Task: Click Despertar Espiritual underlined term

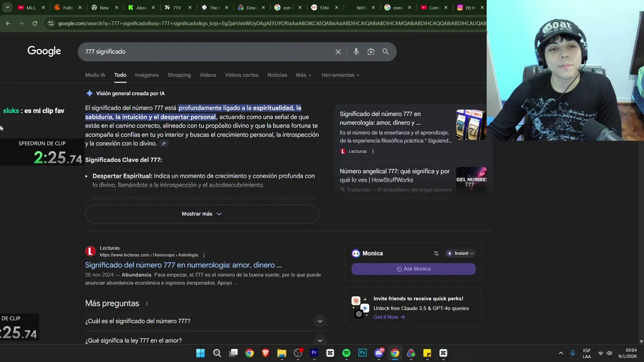Action: point(122,176)
